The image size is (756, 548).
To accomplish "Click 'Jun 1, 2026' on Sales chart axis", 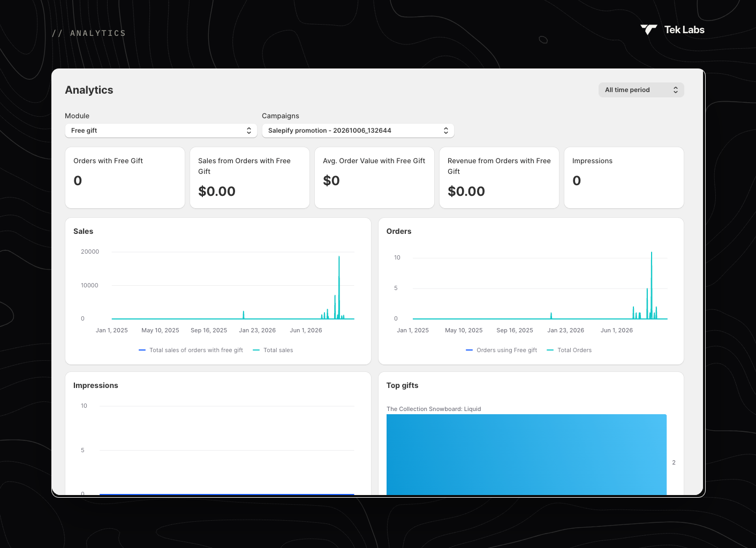I will pos(306,330).
